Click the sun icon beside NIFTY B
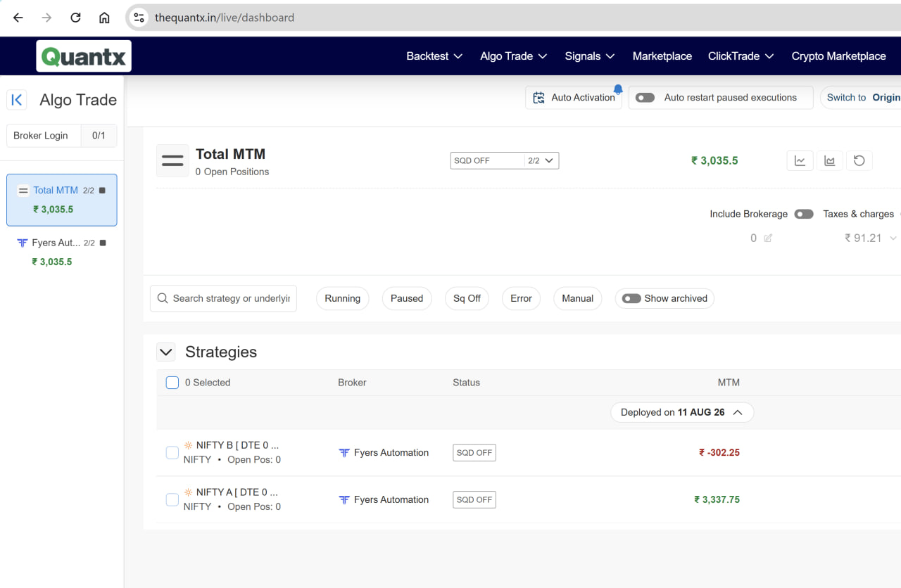The width and height of the screenshot is (901, 588). pos(188,445)
